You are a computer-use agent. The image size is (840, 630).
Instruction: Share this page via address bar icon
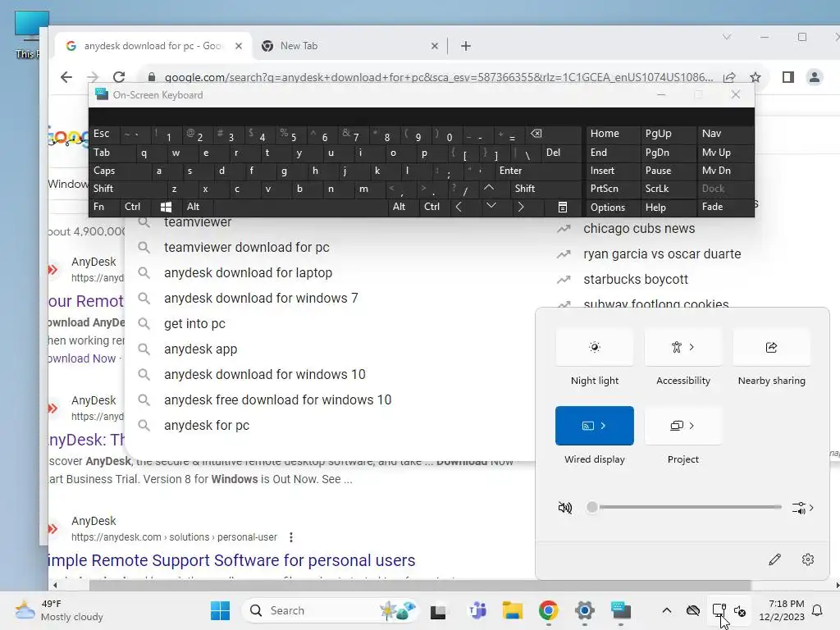pyautogui.click(x=729, y=77)
